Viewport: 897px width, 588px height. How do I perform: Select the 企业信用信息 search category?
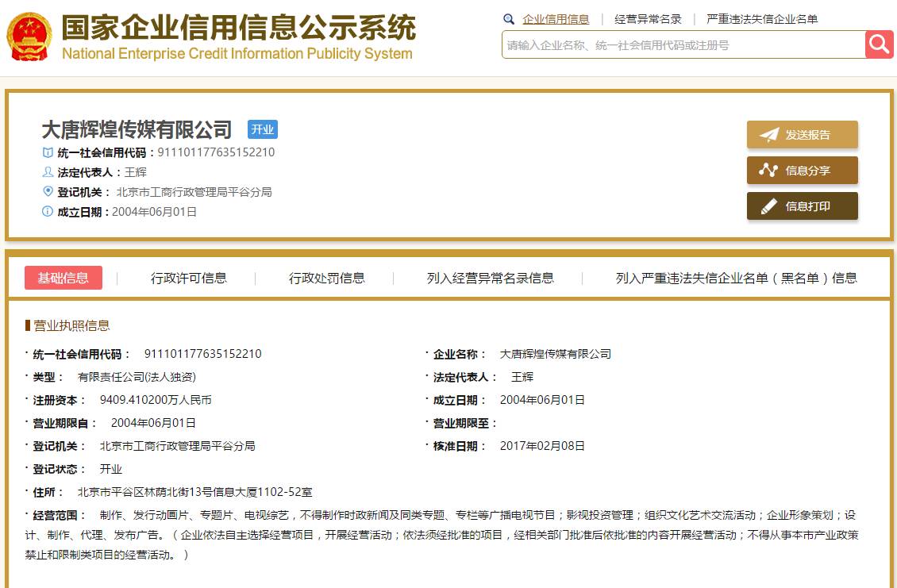(556, 20)
